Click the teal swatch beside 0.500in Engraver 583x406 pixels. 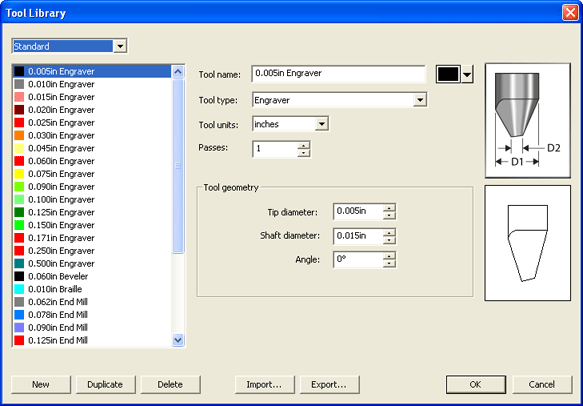pyautogui.click(x=19, y=264)
